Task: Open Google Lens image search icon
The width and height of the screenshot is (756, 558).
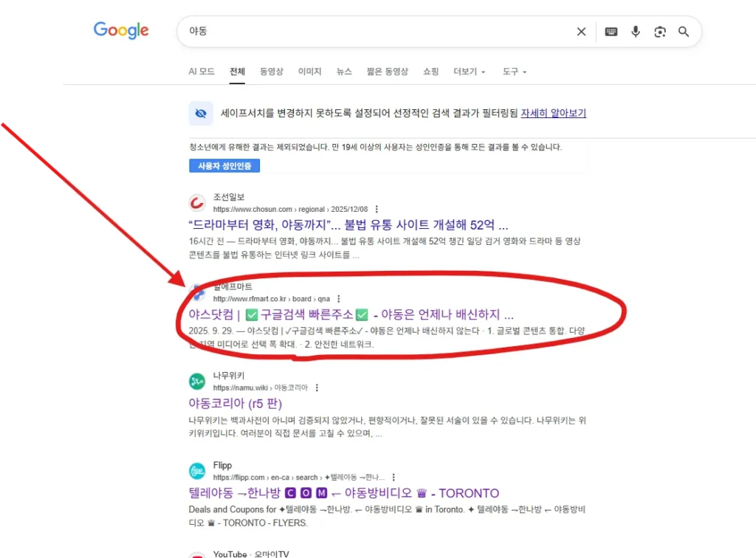Action: (659, 32)
